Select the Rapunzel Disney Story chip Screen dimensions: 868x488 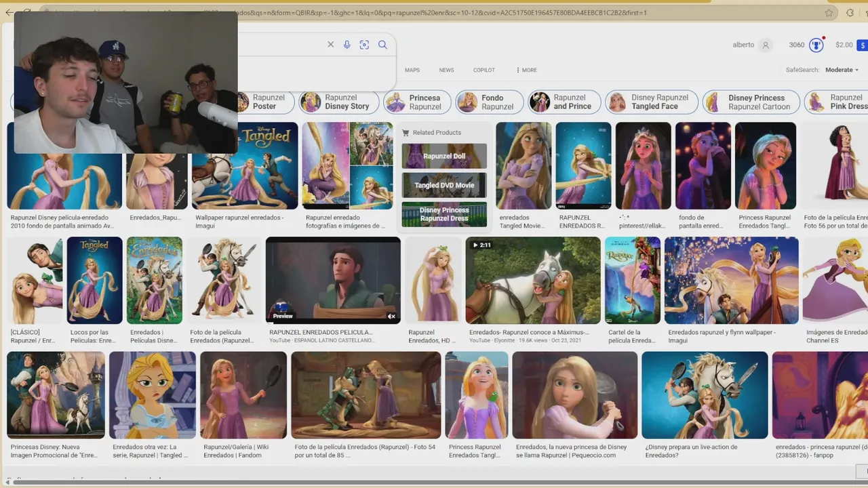[338, 102]
